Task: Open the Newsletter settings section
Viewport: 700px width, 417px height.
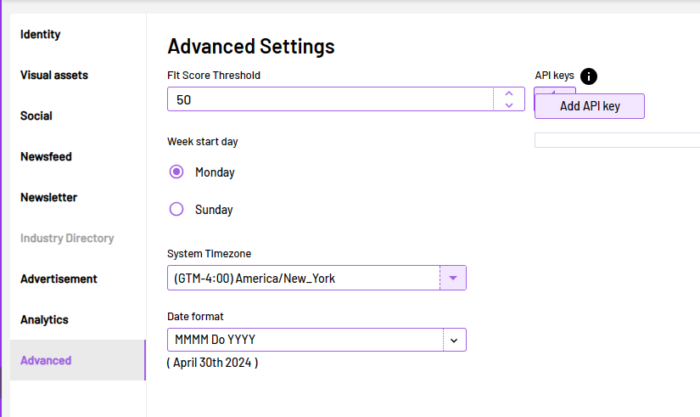Action: point(49,197)
